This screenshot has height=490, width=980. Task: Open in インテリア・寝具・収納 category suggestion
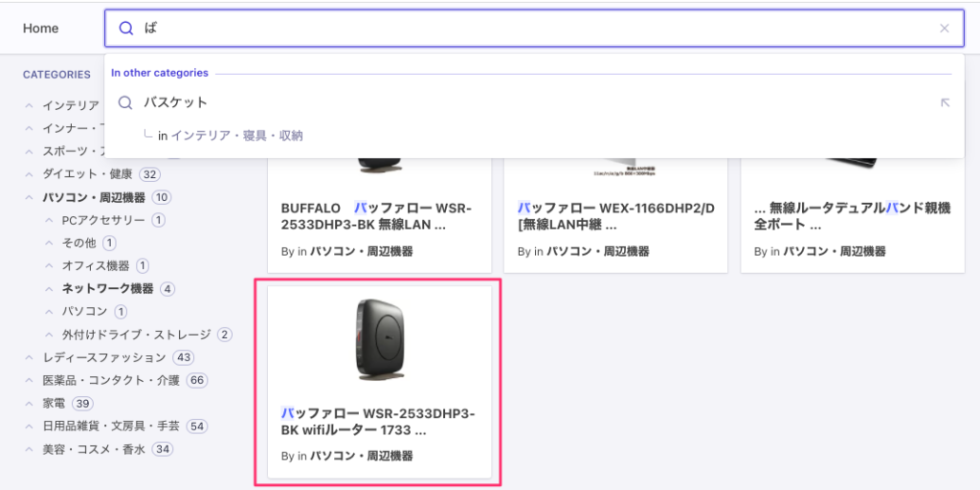click(x=231, y=136)
